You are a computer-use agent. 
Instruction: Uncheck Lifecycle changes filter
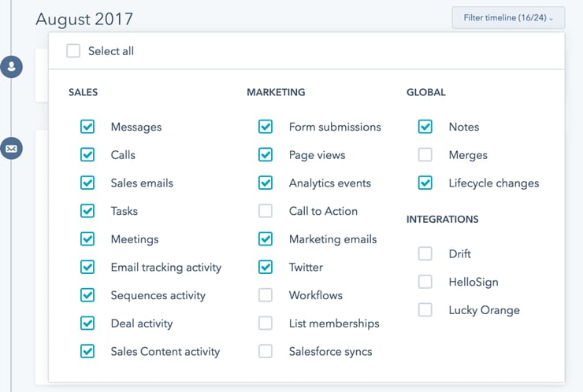coord(425,183)
